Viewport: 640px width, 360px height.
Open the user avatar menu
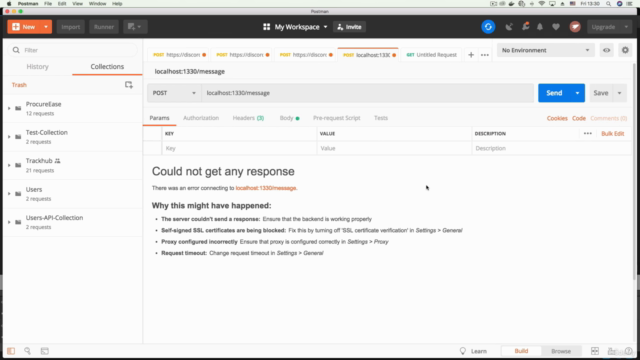[575, 27]
